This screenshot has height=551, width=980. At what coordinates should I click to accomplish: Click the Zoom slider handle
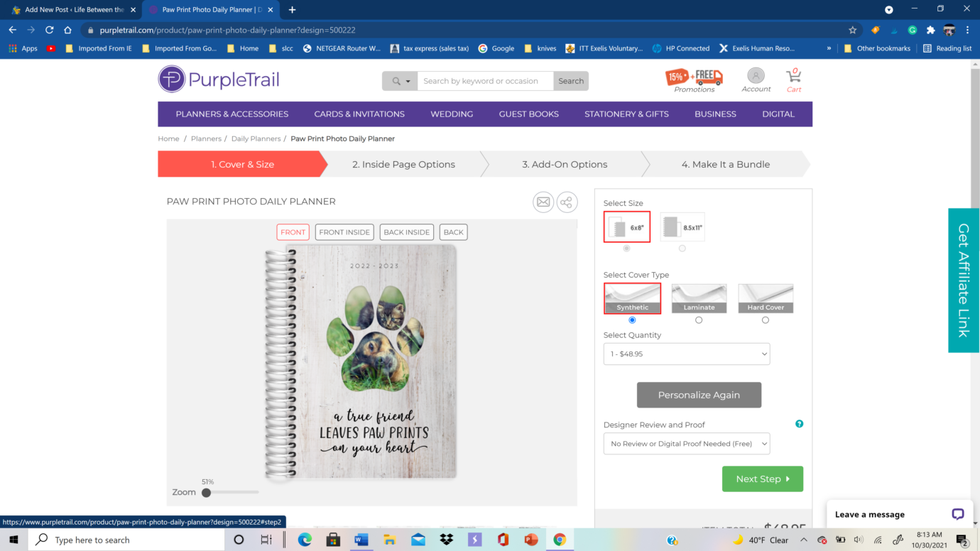coord(206,492)
